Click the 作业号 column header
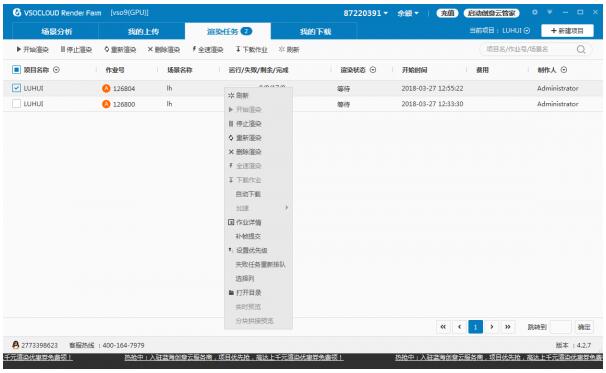The width and height of the screenshot is (606, 373). (x=115, y=70)
